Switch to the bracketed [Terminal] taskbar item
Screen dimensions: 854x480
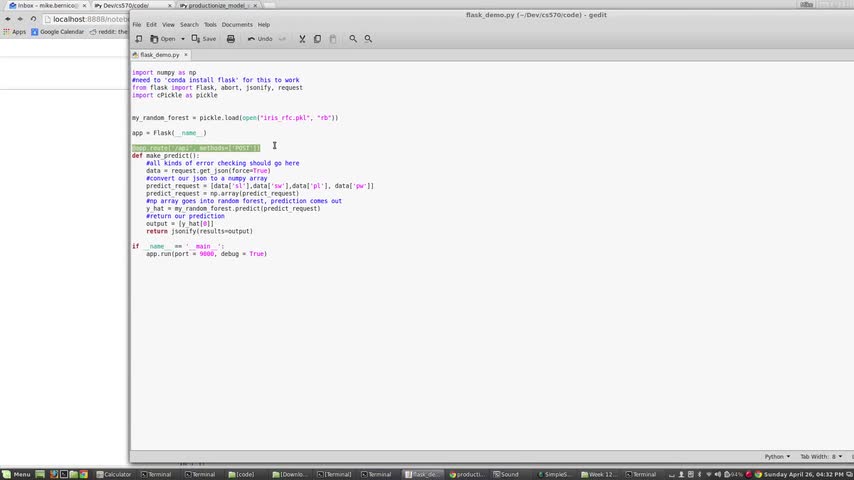pyautogui.click(x=334, y=475)
